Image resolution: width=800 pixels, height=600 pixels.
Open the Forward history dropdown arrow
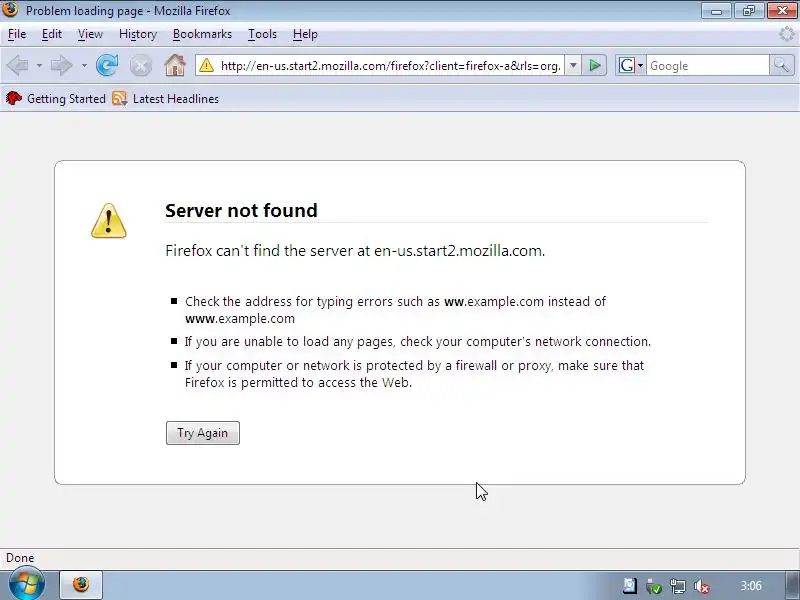[84, 66]
